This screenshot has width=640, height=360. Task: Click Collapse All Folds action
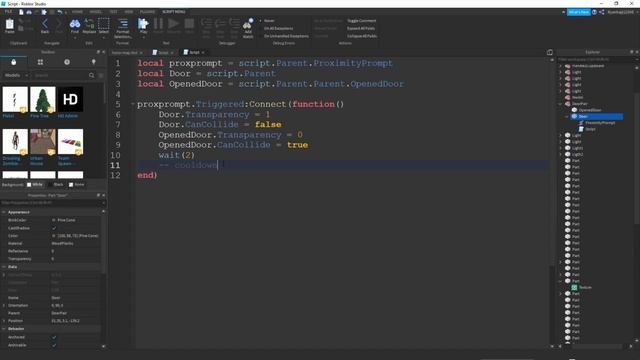click(362, 36)
